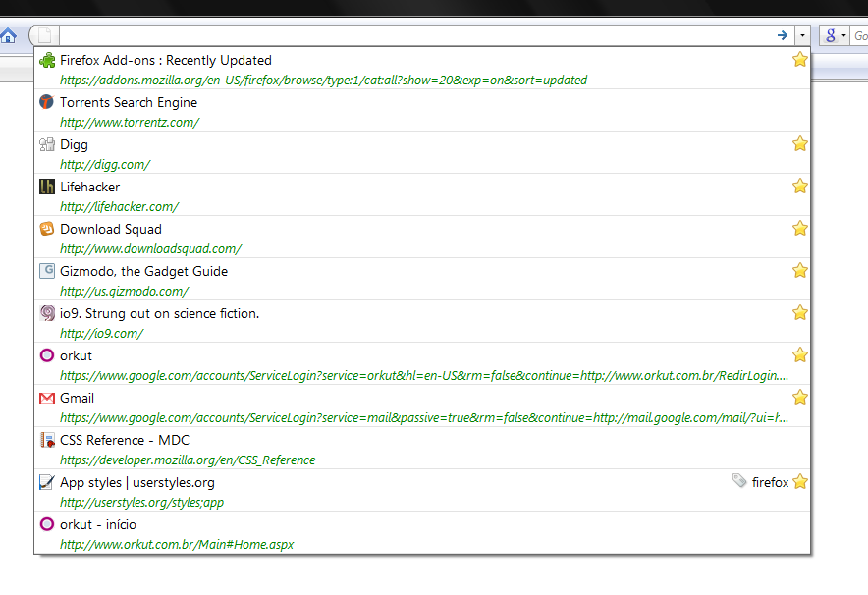Select the 'Digg' suggestion title
Image resolution: width=868 pixels, height=595 pixels.
(x=74, y=145)
